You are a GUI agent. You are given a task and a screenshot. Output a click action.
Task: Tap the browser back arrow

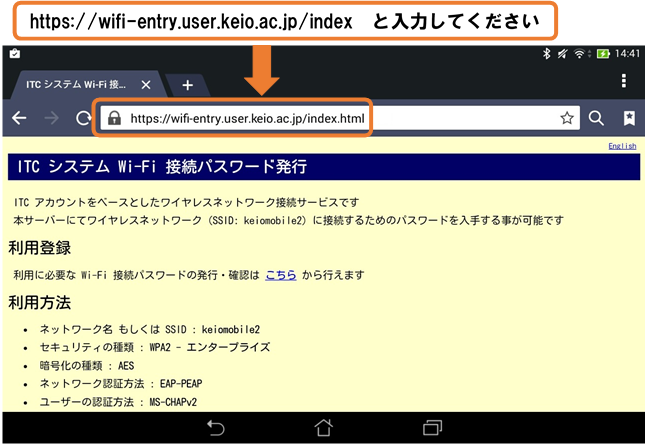(x=18, y=118)
